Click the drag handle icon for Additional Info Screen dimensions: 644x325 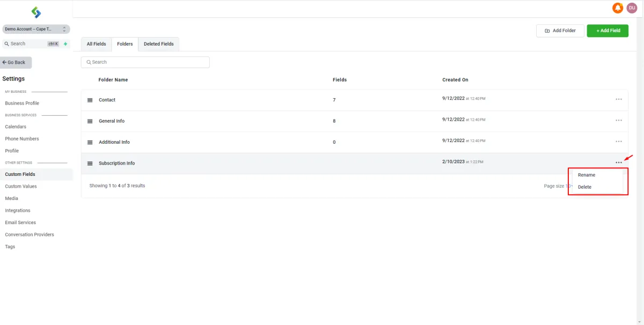90,142
